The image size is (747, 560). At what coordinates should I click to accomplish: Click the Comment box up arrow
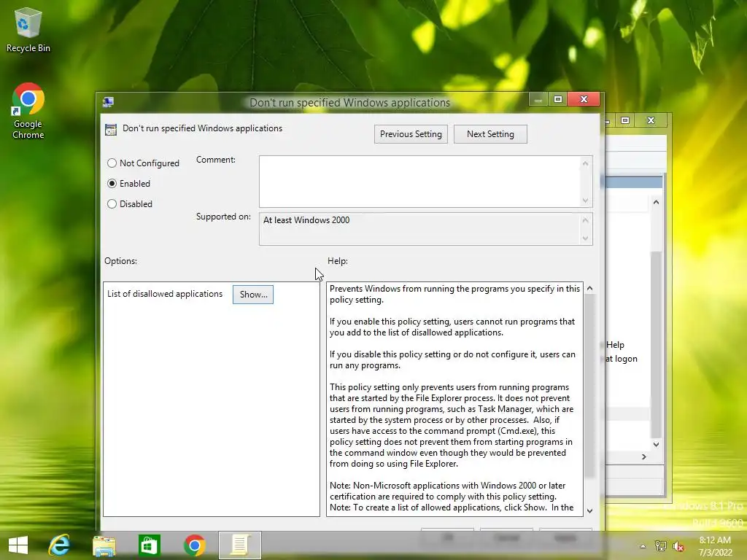586,163
